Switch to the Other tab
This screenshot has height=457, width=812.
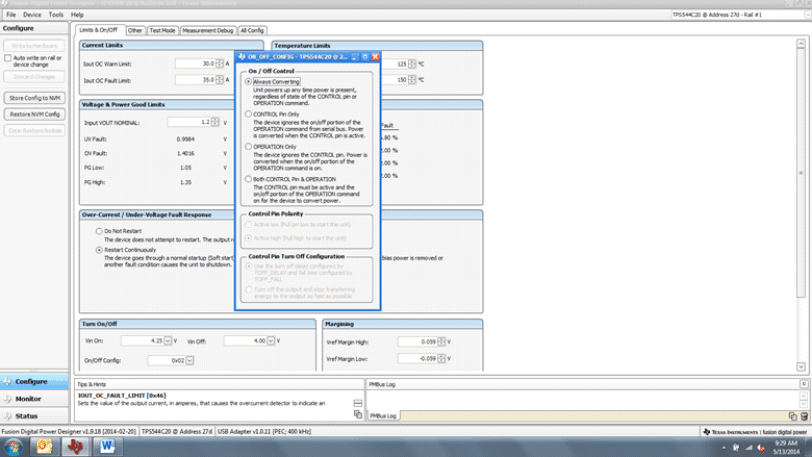(135, 31)
